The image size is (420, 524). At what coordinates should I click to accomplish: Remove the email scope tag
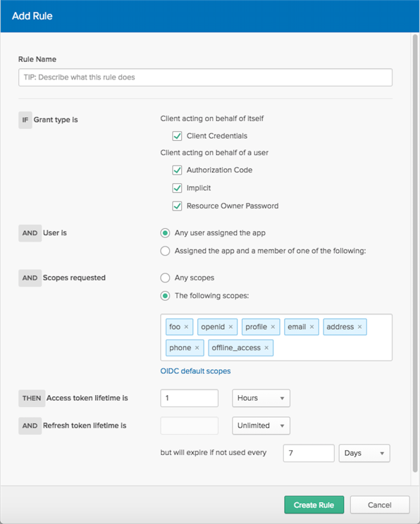[311, 327]
